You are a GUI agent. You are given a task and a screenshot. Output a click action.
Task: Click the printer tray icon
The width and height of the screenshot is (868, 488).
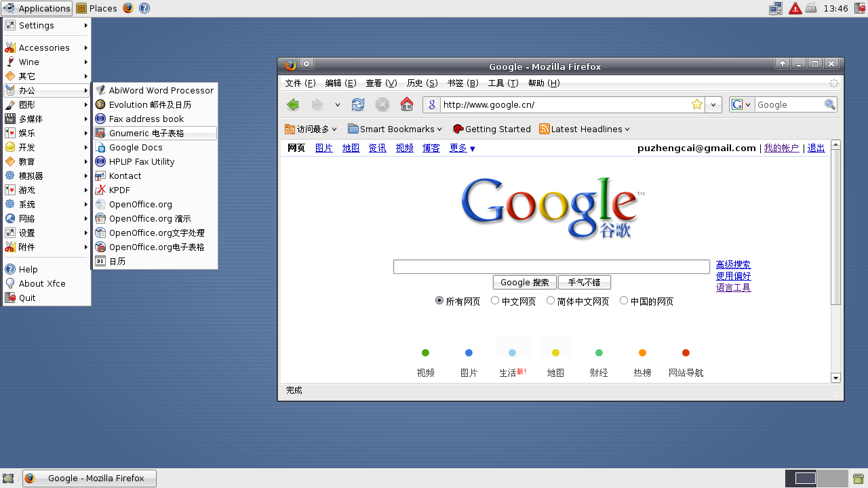coord(811,8)
